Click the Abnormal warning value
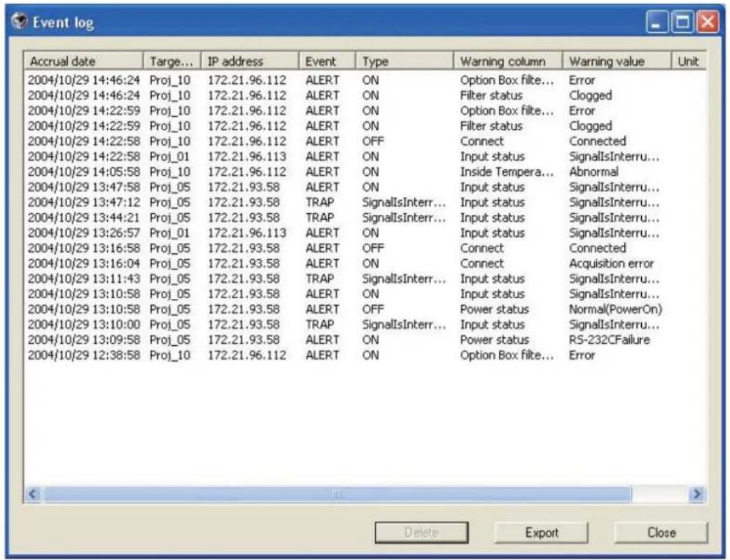Screen dimensions: 730x560 (x=594, y=171)
